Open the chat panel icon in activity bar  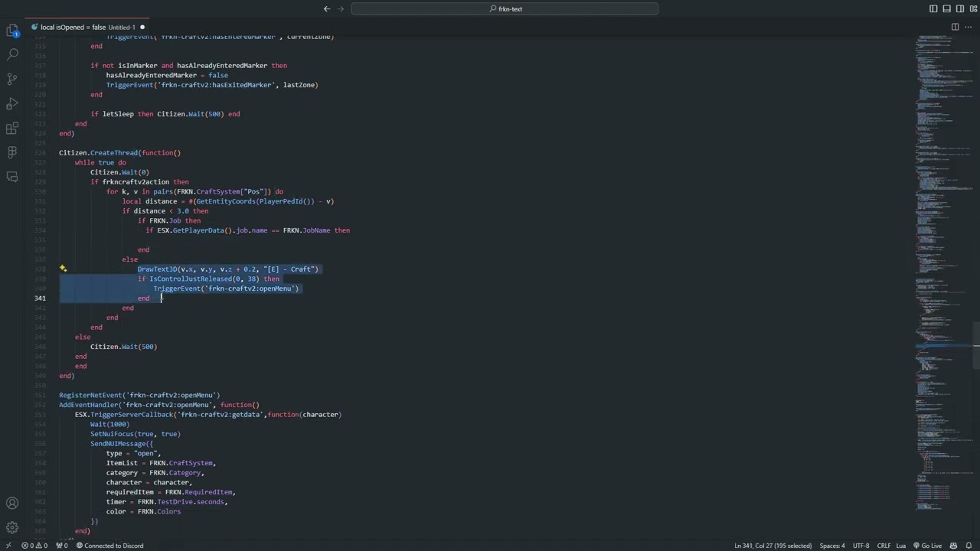click(12, 177)
